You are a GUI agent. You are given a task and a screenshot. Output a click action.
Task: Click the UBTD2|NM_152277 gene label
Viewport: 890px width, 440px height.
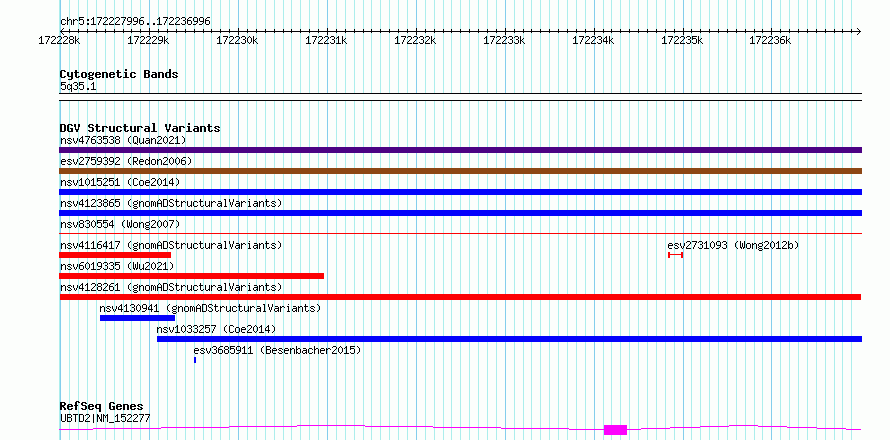pyautogui.click(x=105, y=419)
